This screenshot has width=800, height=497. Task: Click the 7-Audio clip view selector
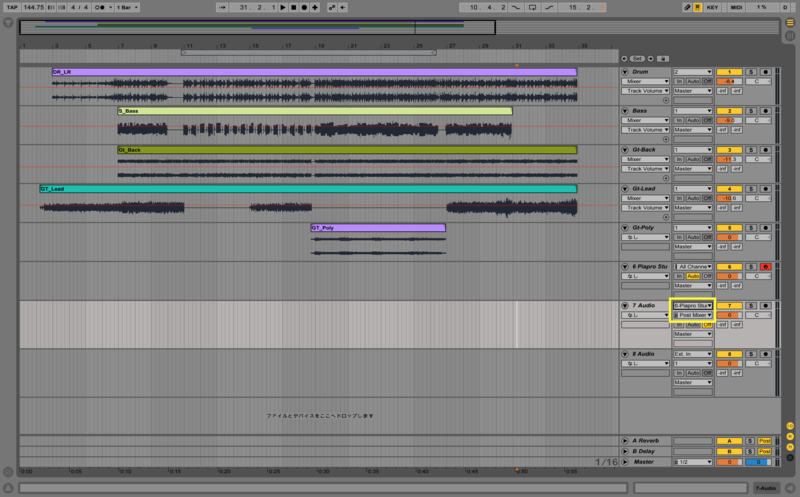(766, 488)
